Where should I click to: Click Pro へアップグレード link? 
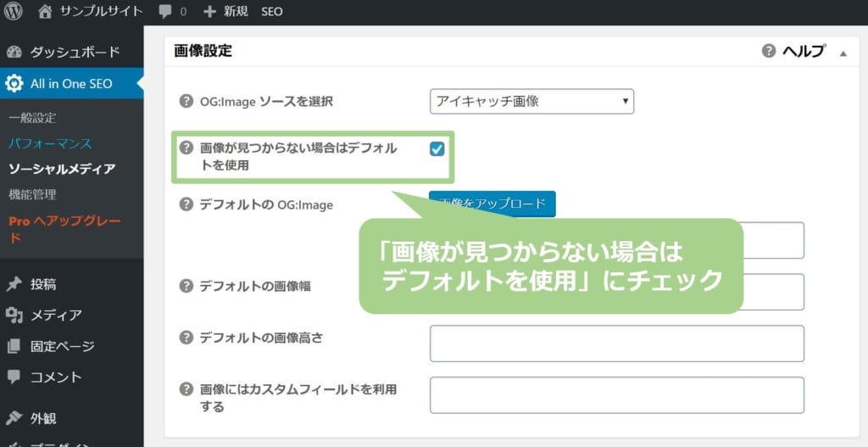(64, 229)
